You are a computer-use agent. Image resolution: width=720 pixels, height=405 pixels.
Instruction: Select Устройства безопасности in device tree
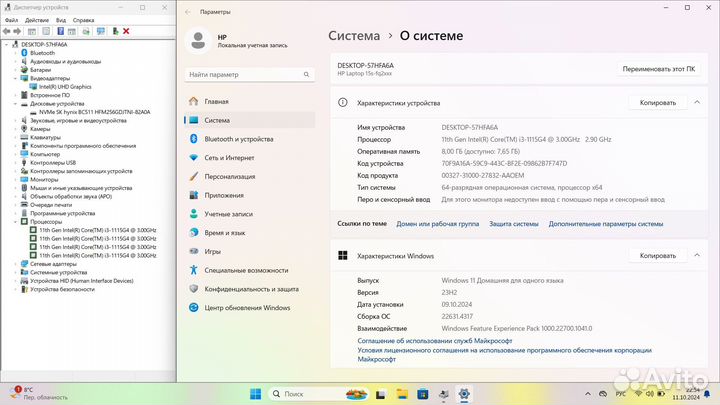[62, 289]
